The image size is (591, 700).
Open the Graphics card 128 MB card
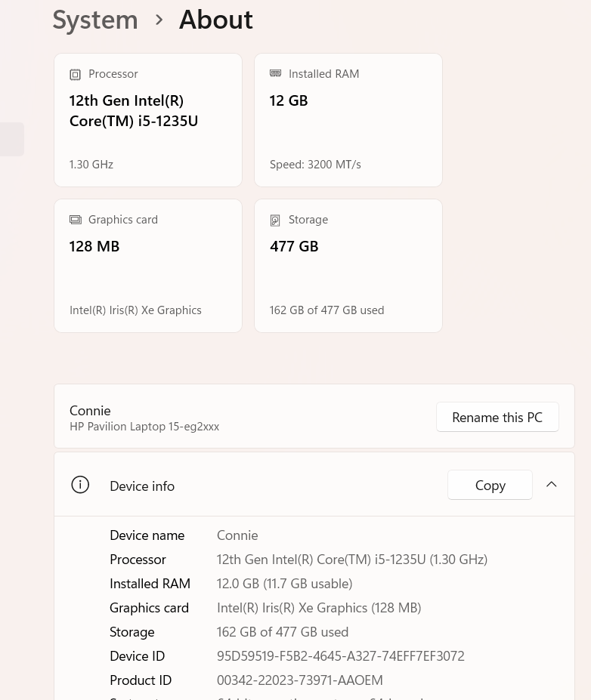pos(148,266)
